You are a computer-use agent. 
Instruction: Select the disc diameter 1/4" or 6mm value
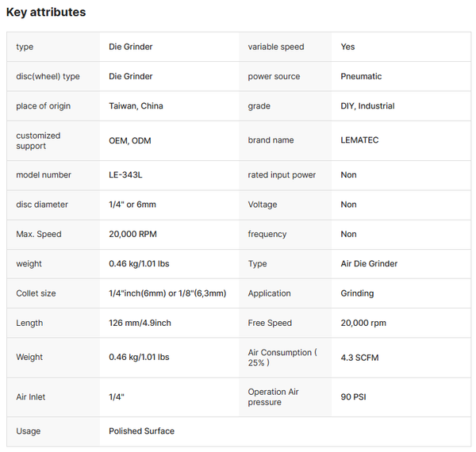coord(132,205)
